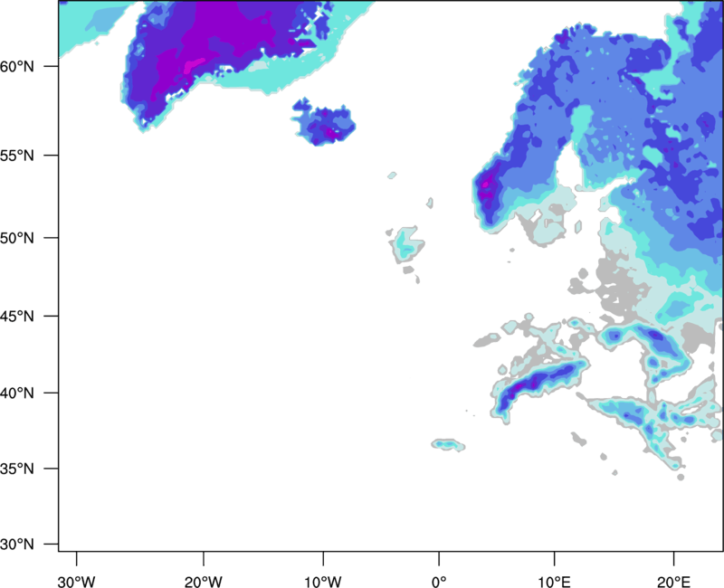Click the 30°N latitude label

(x=17, y=545)
